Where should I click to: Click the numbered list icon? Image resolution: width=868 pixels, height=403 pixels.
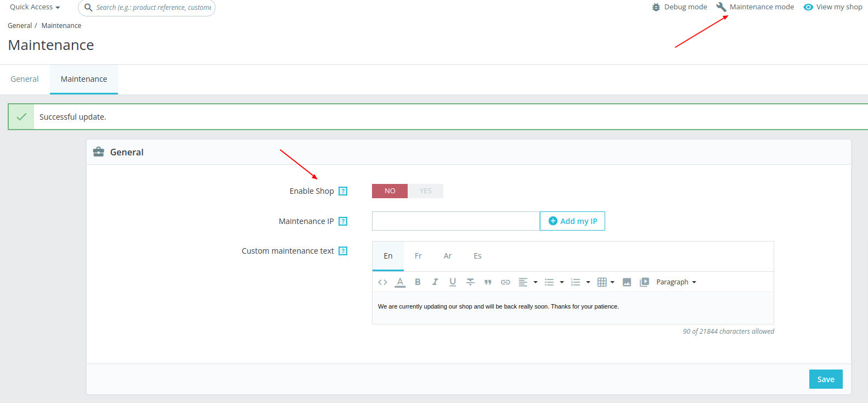576,282
